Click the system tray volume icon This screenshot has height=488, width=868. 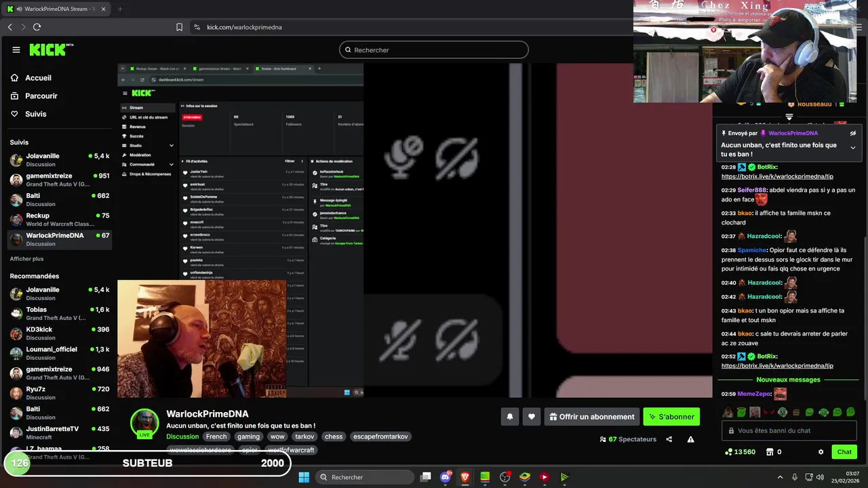[819, 477]
